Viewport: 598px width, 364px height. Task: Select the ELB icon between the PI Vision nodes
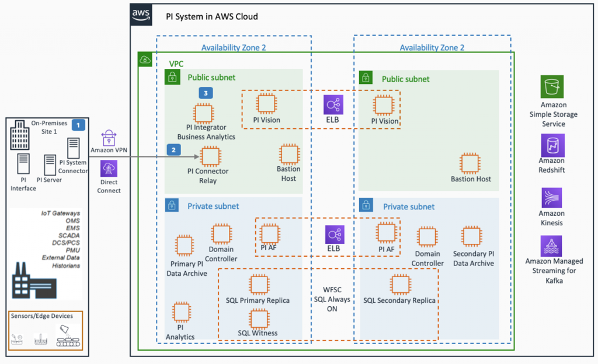[x=333, y=104]
